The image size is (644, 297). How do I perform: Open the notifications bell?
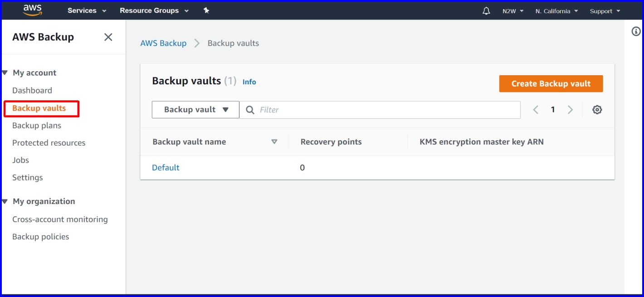pyautogui.click(x=486, y=11)
